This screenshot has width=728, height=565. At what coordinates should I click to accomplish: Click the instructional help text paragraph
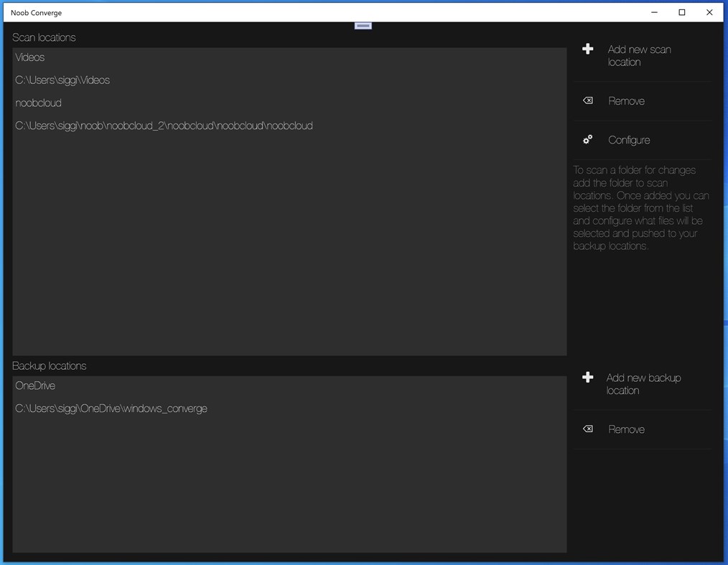[x=640, y=208]
